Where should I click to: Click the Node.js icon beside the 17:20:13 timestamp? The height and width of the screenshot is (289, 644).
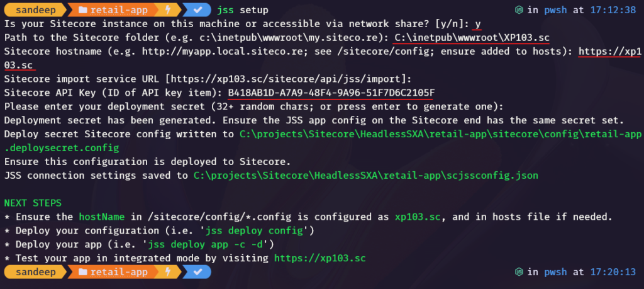[519, 272]
